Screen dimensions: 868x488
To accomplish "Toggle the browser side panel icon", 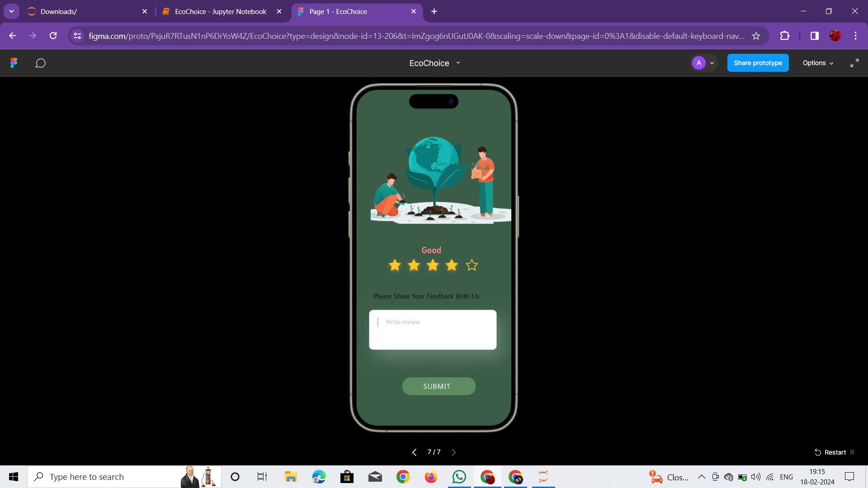I will click(814, 36).
